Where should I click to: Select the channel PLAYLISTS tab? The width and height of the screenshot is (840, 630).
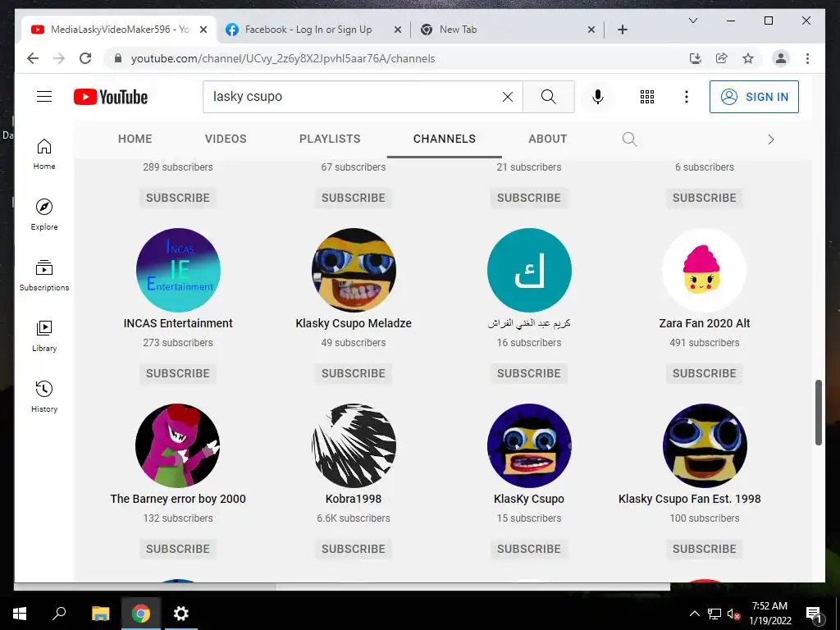330,139
